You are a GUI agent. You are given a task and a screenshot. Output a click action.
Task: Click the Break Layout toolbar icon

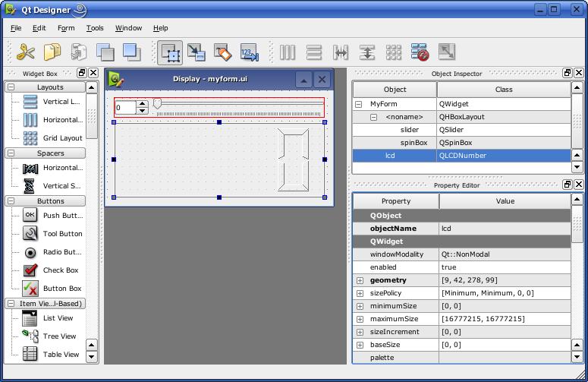click(x=420, y=52)
